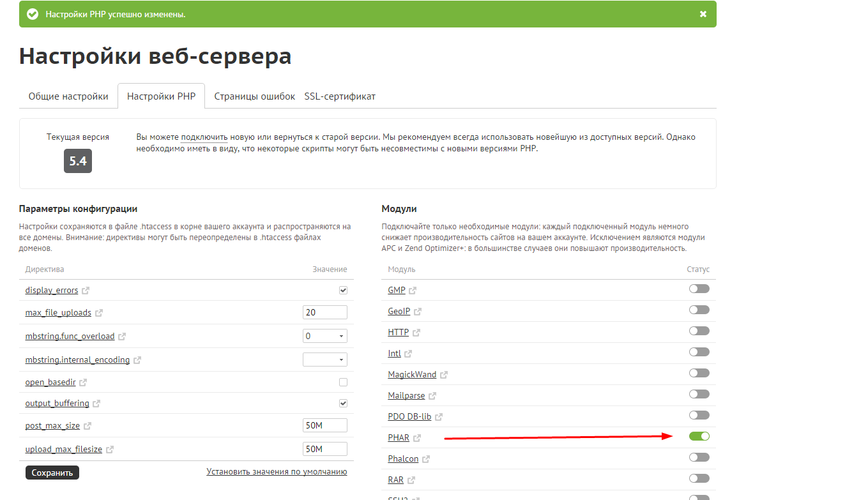Enable the Mailparse module toggle
The width and height of the screenshot is (868, 500).
pos(699,394)
